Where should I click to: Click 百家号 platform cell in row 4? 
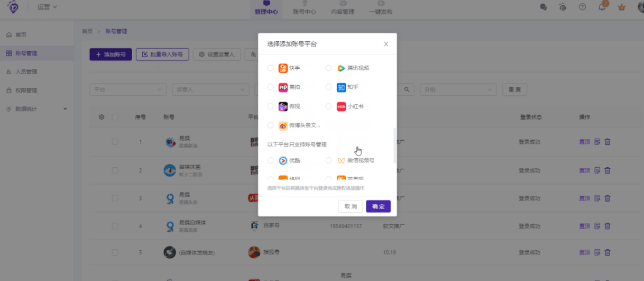(x=266, y=225)
